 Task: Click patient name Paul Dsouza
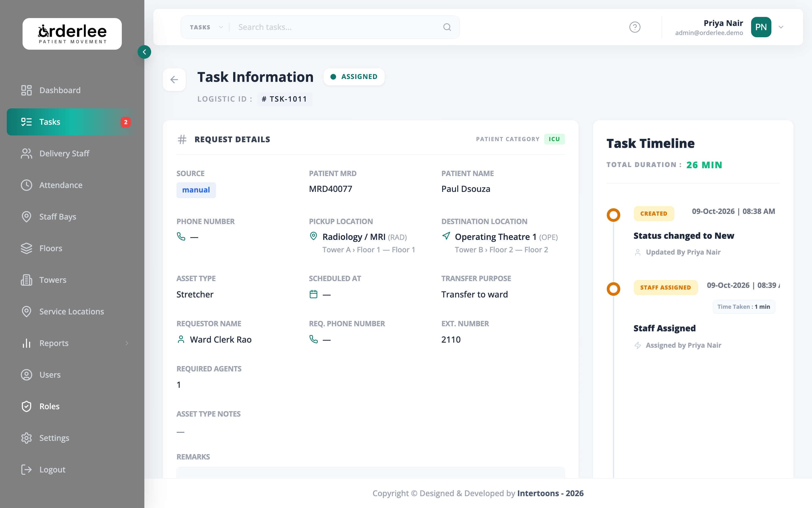point(466,189)
